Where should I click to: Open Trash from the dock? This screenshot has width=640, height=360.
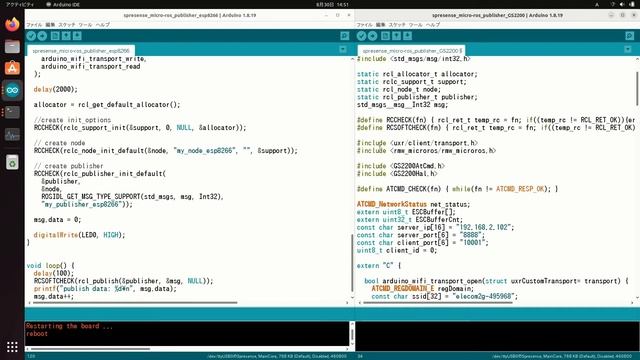12,162
